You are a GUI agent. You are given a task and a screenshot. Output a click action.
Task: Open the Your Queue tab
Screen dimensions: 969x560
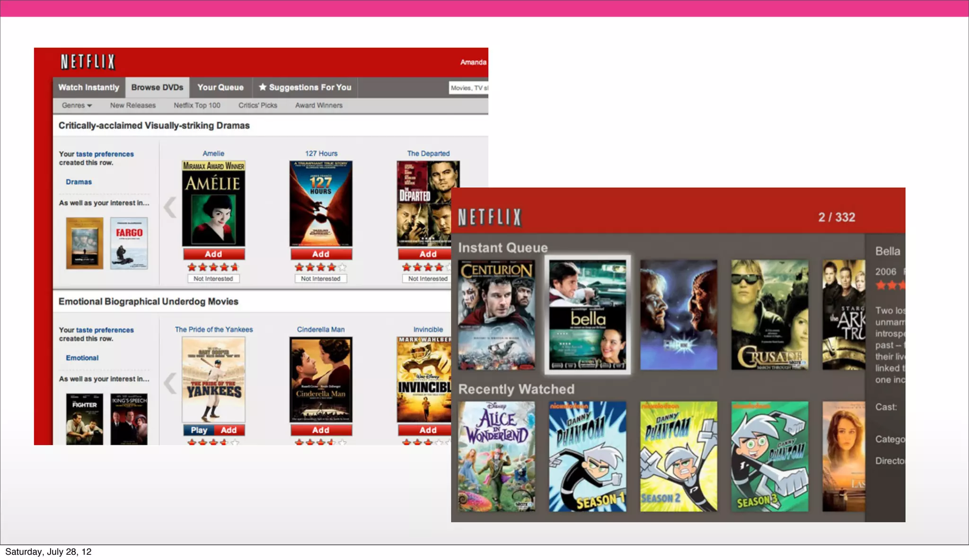pyautogui.click(x=220, y=87)
